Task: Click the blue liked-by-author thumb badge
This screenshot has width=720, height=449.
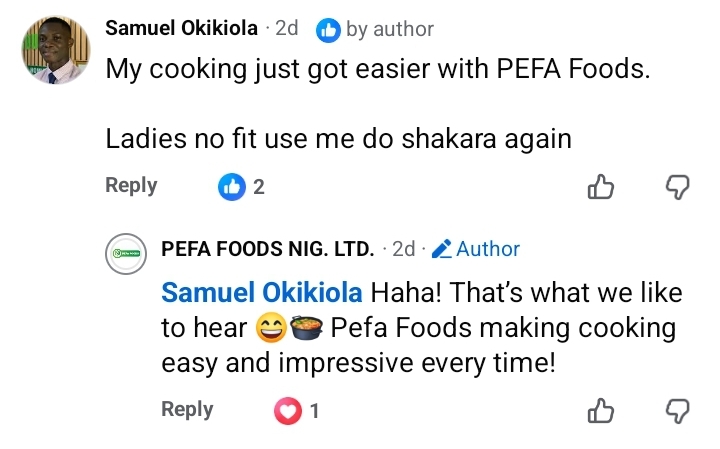Action: click(x=328, y=30)
